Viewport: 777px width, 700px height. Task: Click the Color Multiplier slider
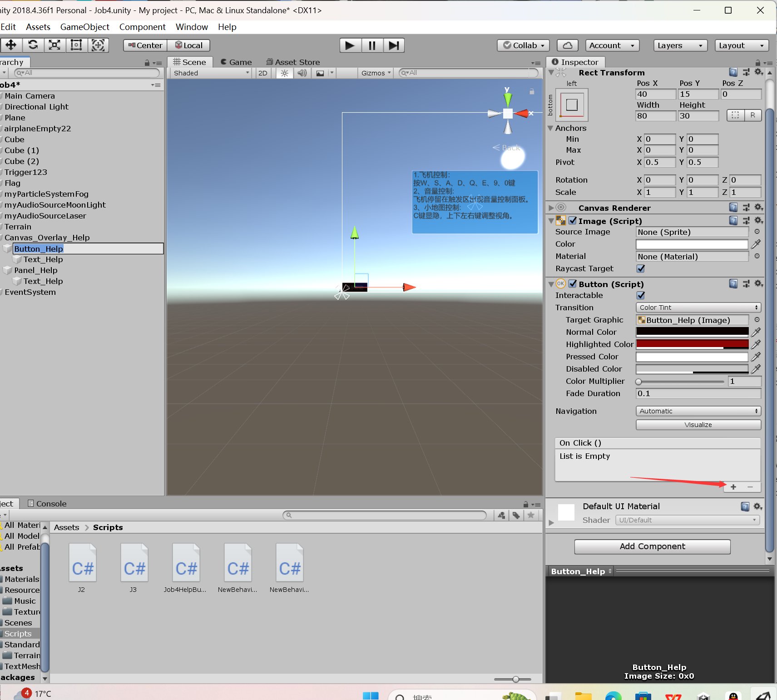tap(681, 382)
